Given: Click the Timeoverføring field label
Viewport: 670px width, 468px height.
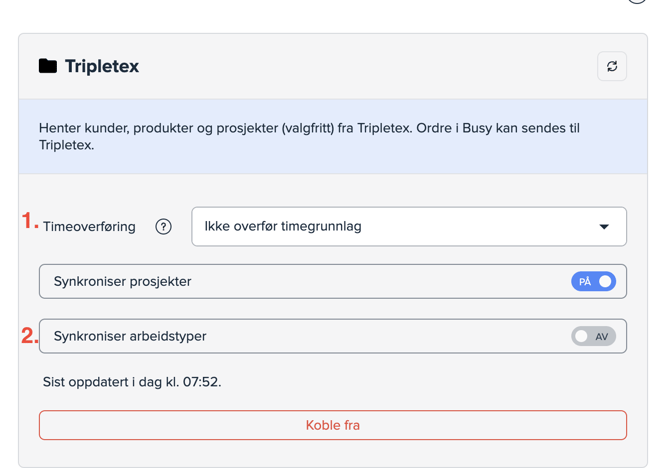Looking at the screenshot, I should [x=89, y=227].
